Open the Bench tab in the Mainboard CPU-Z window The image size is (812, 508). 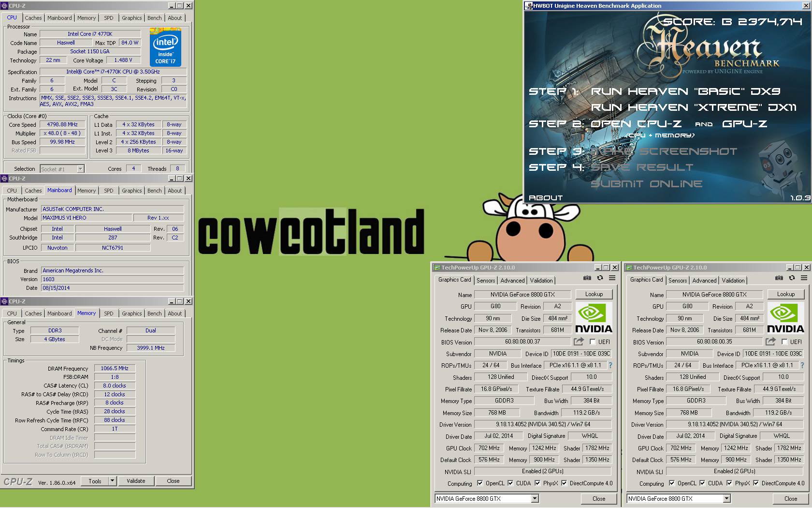click(x=155, y=191)
